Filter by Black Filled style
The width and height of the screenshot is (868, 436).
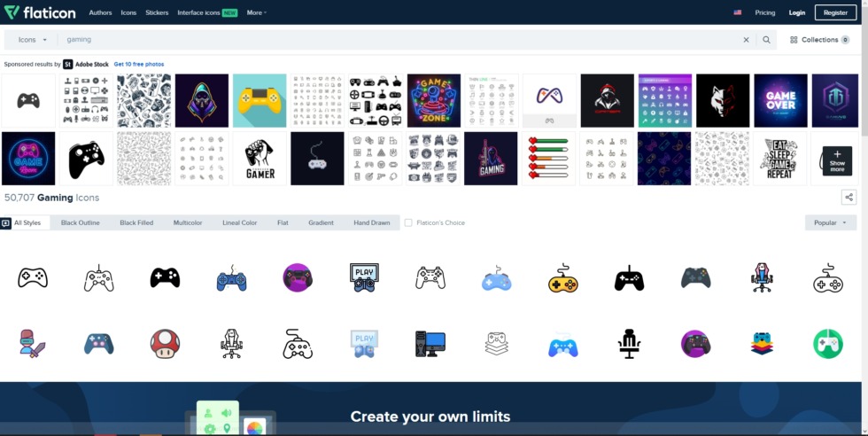click(136, 222)
